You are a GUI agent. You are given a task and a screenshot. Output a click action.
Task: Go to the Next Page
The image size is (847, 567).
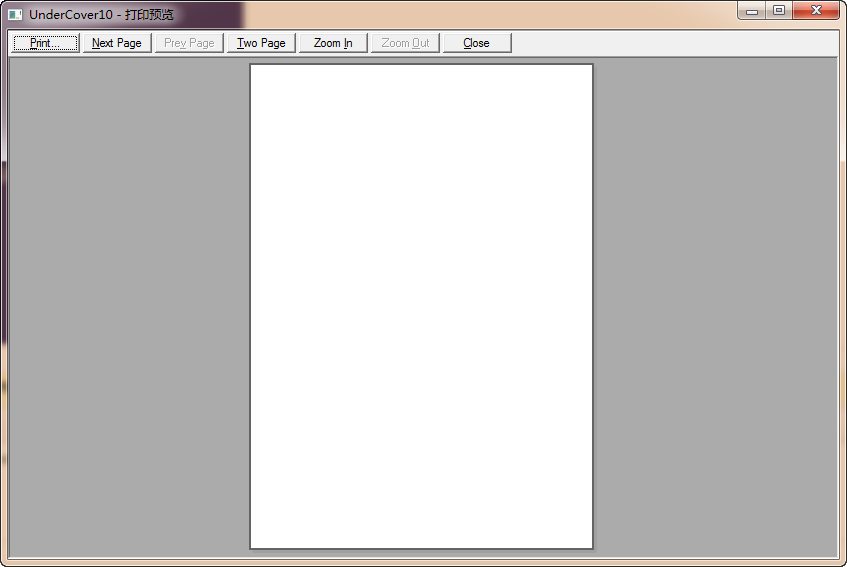(x=117, y=43)
